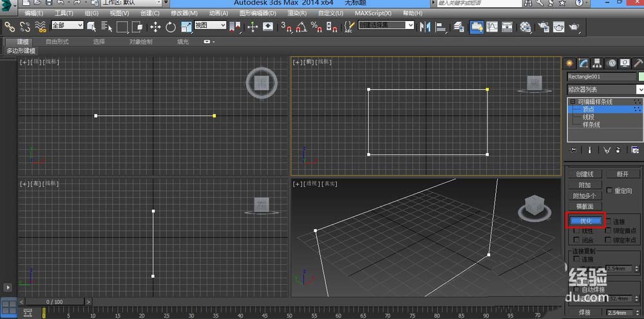Expand the 全部 selection filter dropdown
The width and height of the screenshot is (644, 319).
[67, 26]
